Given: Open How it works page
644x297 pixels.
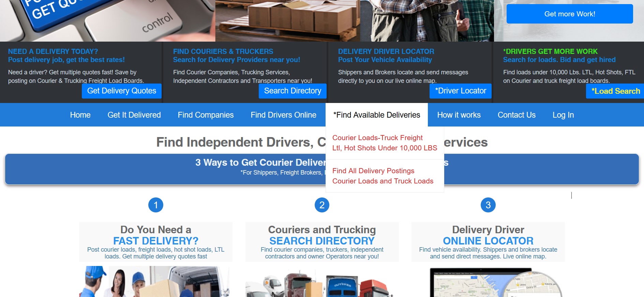Looking at the screenshot, I should (x=459, y=115).
